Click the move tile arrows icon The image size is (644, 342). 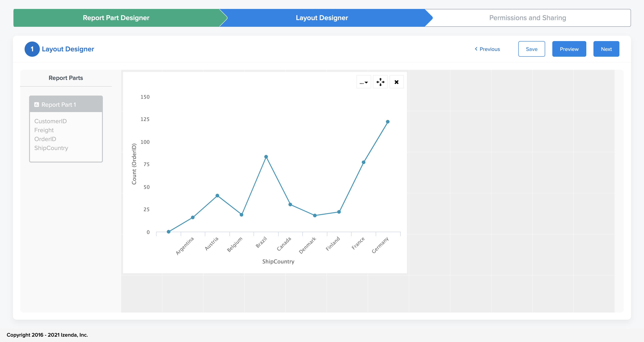point(380,82)
